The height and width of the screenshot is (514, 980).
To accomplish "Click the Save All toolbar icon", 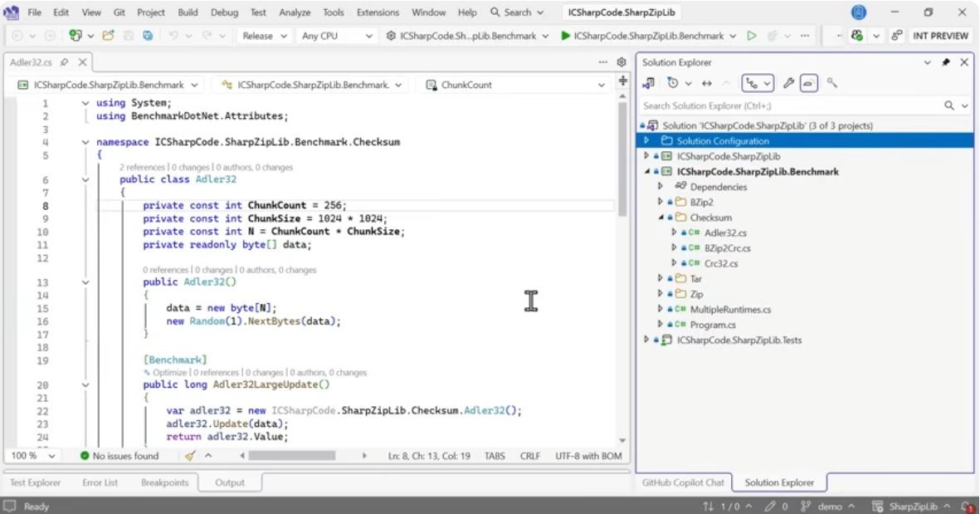I will [148, 36].
